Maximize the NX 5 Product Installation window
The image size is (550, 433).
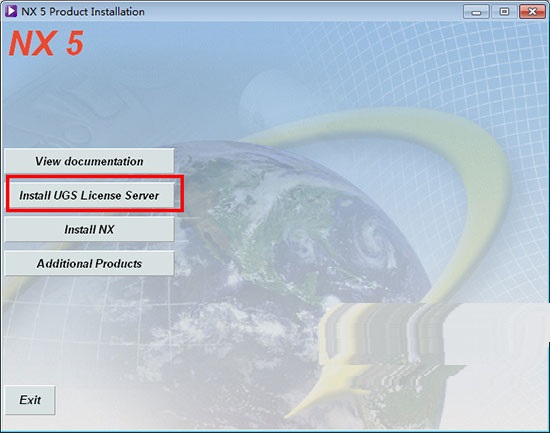(x=504, y=12)
